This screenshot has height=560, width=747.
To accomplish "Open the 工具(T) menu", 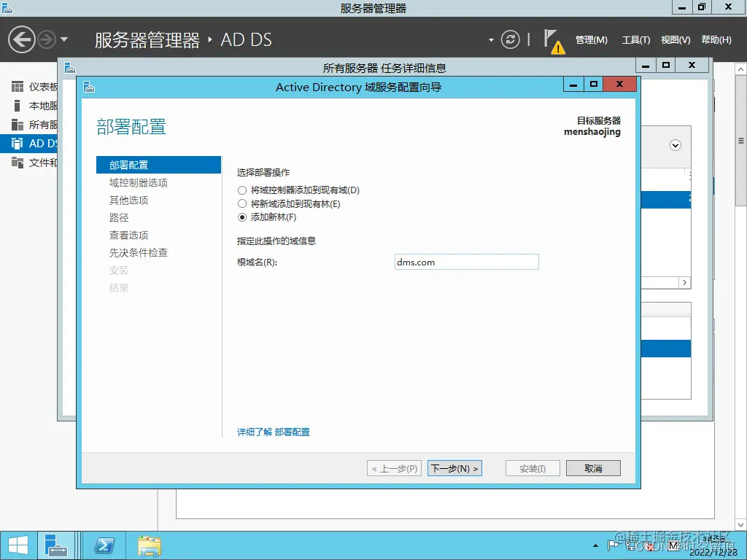I will pos(635,40).
